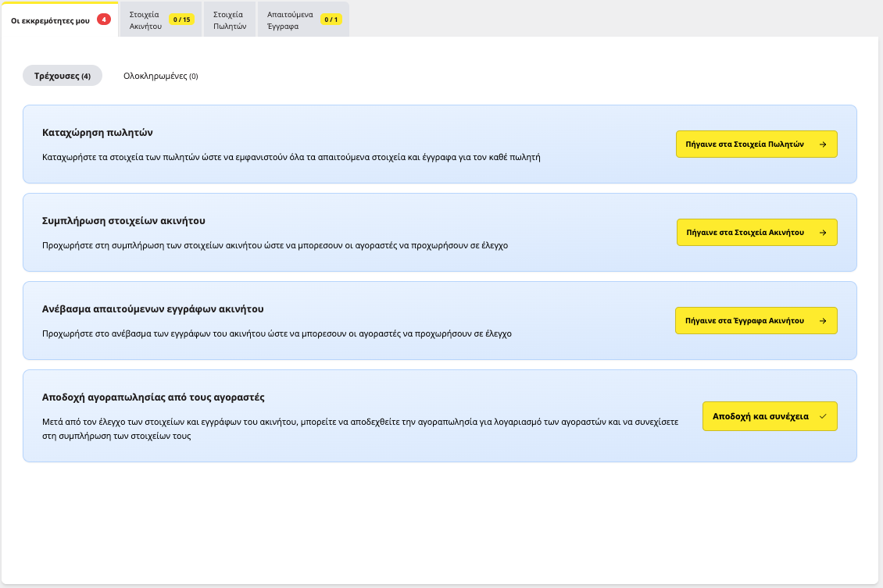Screen dimensions: 883x588
Task: Click the 'Καταχώρηση πωλητών' card title
Action: pos(98,133)
